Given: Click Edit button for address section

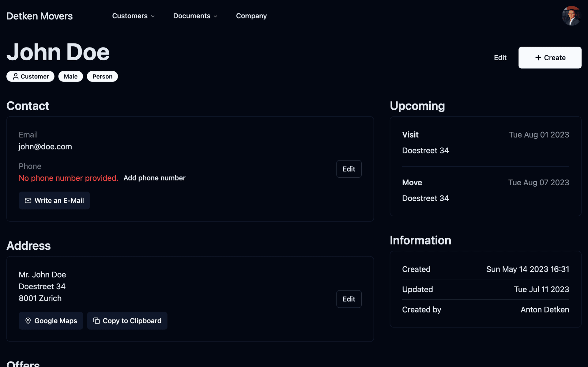Looking at the screenshot, I should coord(349,299).
